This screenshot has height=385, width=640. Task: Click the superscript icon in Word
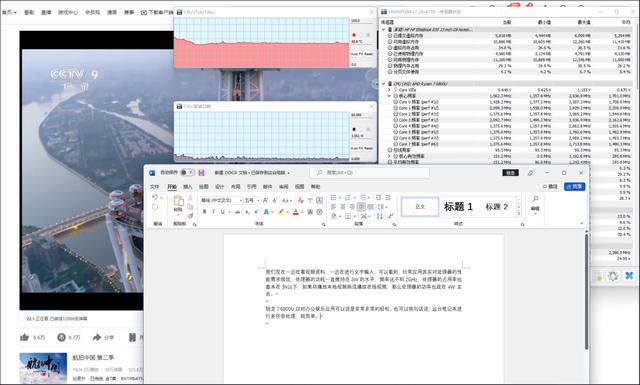click(256, 211)
